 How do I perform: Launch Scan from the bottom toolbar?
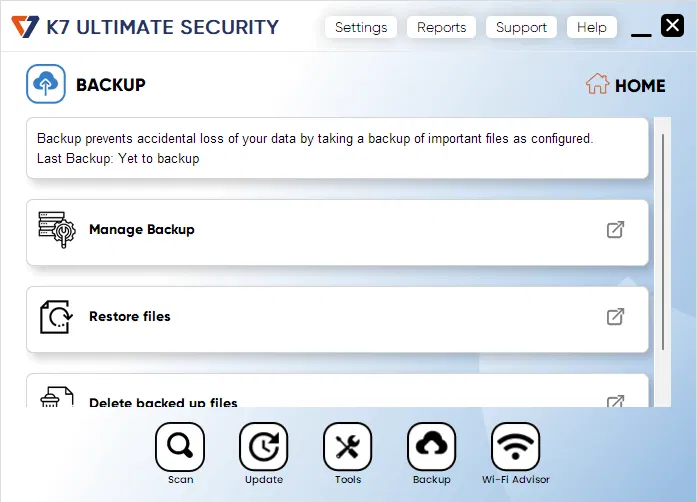180,447
